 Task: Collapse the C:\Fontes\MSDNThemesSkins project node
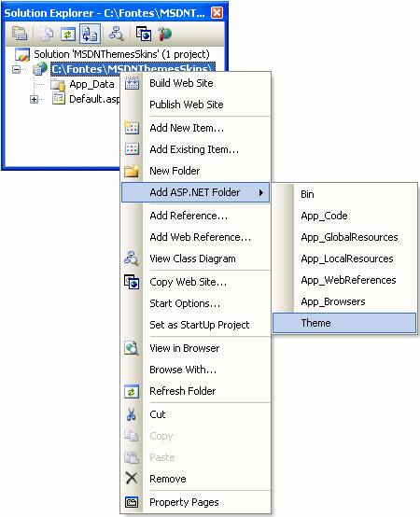tap(16, 69)
